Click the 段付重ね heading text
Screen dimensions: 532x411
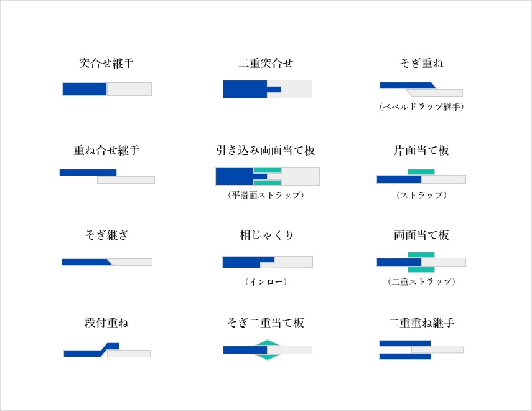pyautogui.click(x=106, y=323)
